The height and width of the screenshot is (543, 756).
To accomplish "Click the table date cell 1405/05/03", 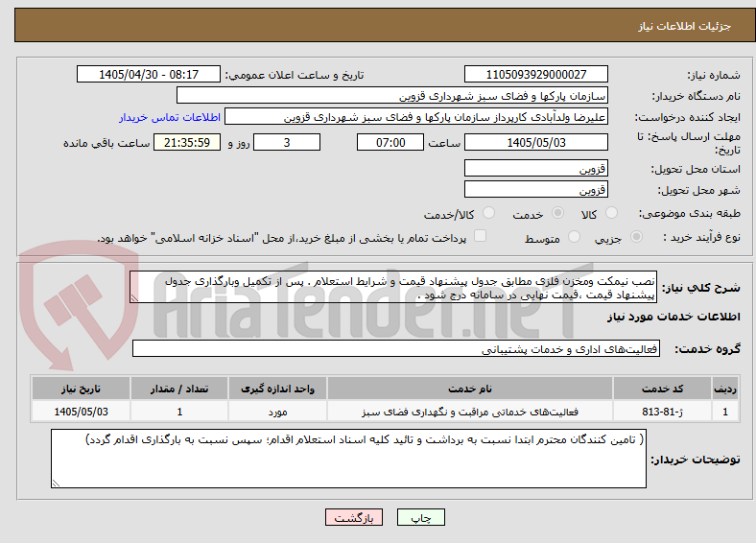I will tap(81, 412).
